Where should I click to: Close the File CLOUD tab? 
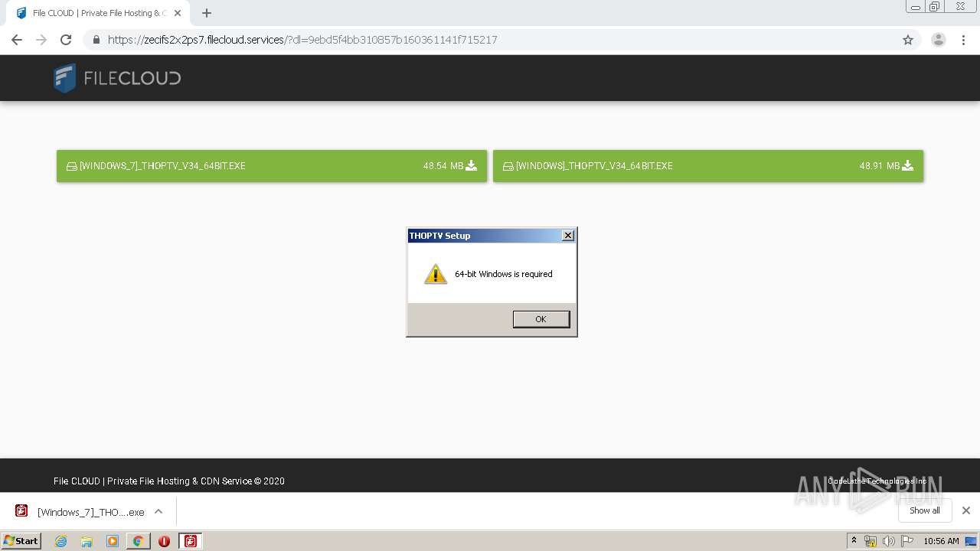click(x=177, y=13)
